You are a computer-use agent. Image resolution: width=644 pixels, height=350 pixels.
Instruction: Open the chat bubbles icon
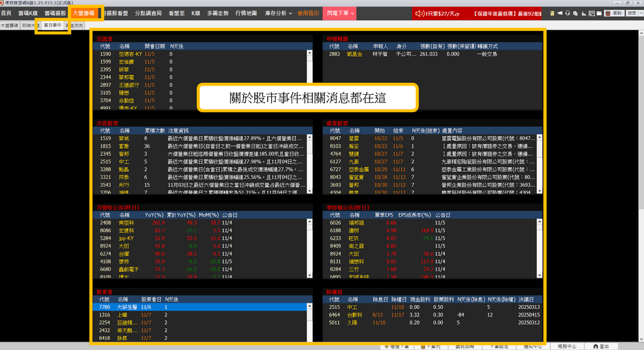[575, 13]
